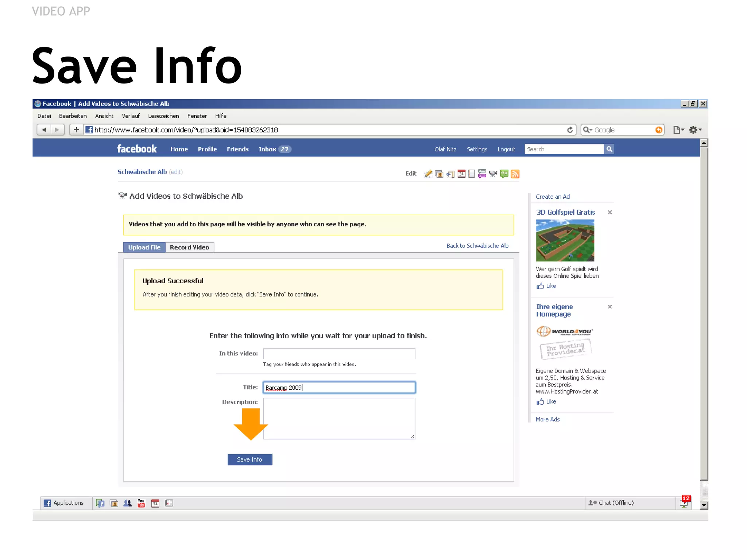Open the Google search engine dropdown arrow
The width and height of the screenshot is (747, 560).
pos(588,130)
